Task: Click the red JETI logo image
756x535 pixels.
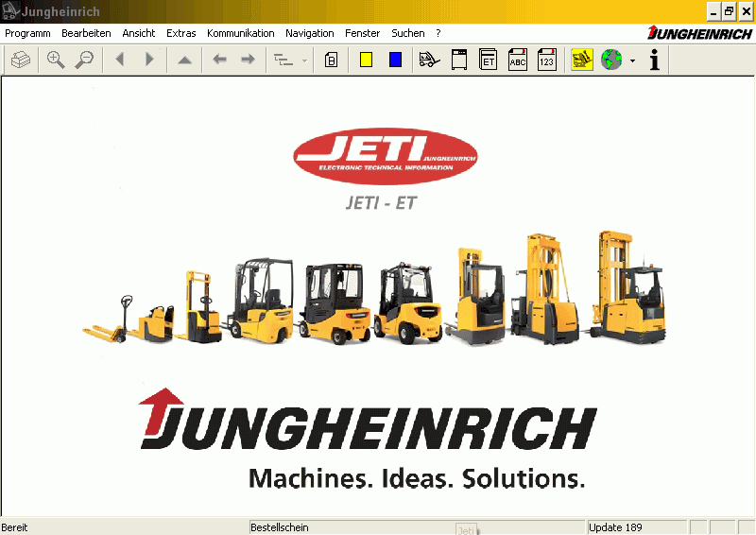Action: point(386,157)
